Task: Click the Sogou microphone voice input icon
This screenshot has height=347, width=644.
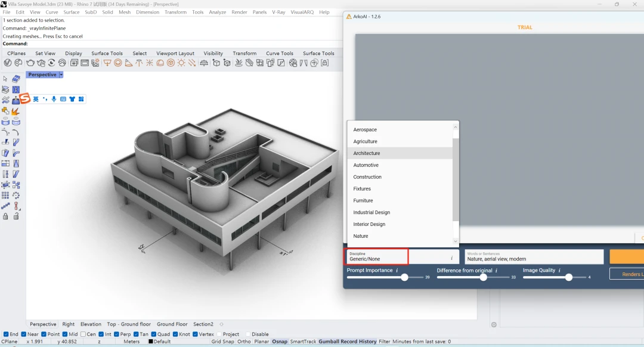Action: [54, 99]
